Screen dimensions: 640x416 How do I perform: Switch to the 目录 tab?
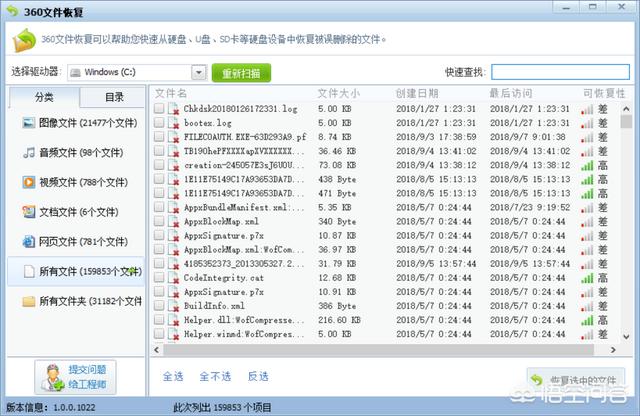113,97
